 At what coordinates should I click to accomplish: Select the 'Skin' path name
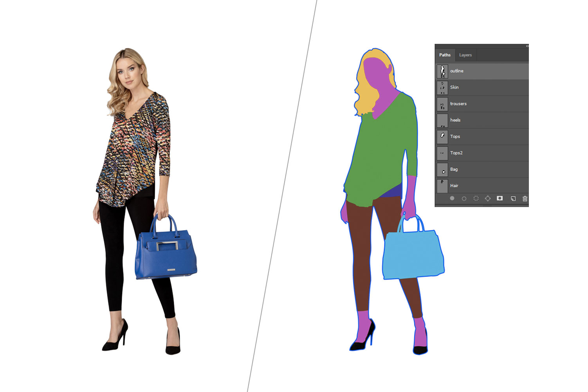pyautogui.click(x=454, y=87)
